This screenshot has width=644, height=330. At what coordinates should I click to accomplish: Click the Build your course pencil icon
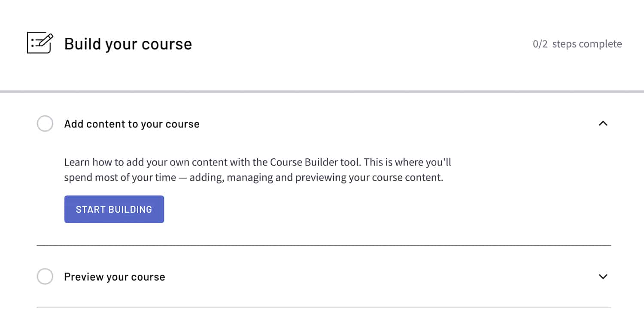[x=45, y=39]
